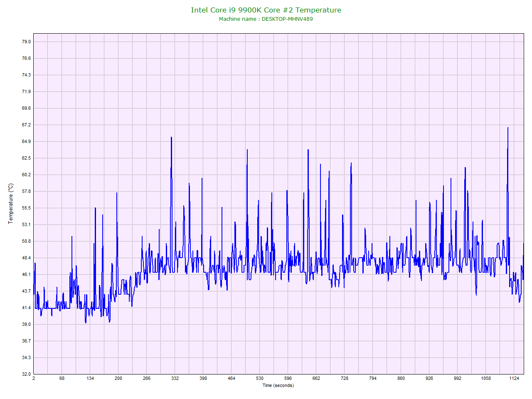The width and height of the screenshot is (532, 399).
Task: Pick the time axis tick label 992
Action: coord(458,378)
